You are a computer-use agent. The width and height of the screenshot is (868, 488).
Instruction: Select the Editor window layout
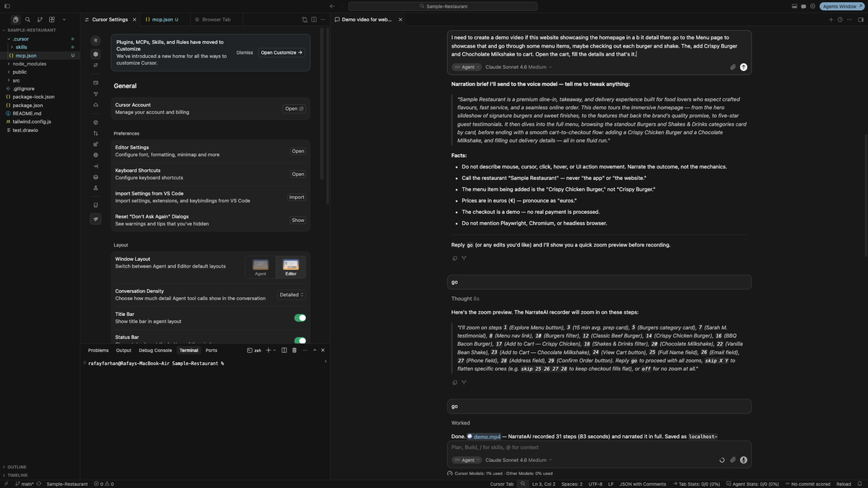(x=291, y=267)
